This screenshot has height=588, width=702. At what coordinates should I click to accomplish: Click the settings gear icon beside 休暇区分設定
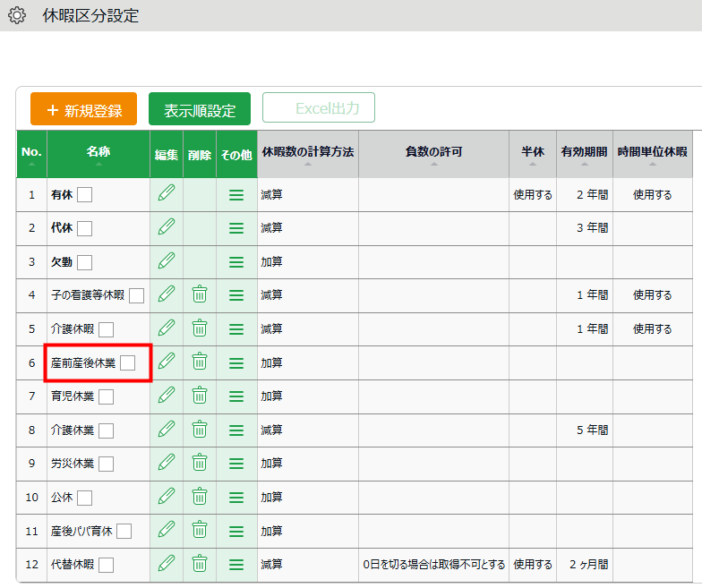pyautogui.click(x=17, y=15)
